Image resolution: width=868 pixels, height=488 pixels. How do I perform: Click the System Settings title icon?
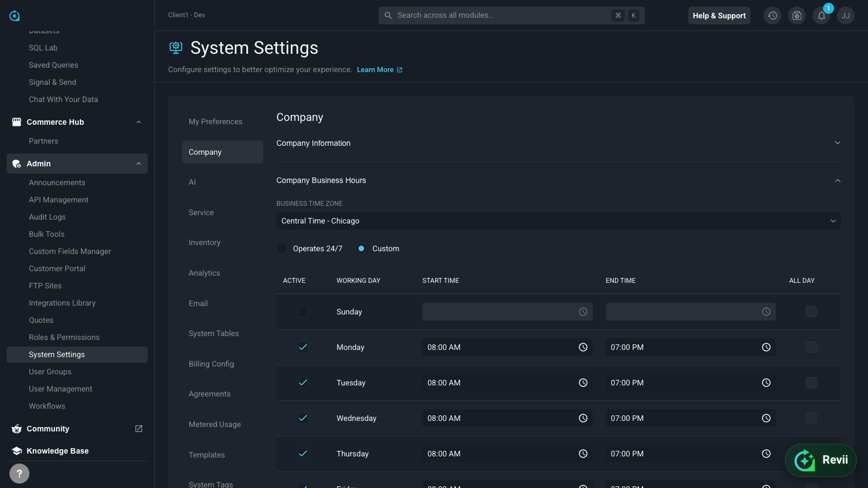176,48
